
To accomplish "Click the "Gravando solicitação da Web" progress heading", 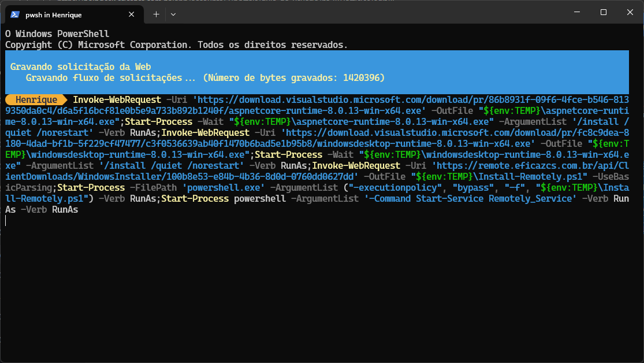I will tap(81, 67).
